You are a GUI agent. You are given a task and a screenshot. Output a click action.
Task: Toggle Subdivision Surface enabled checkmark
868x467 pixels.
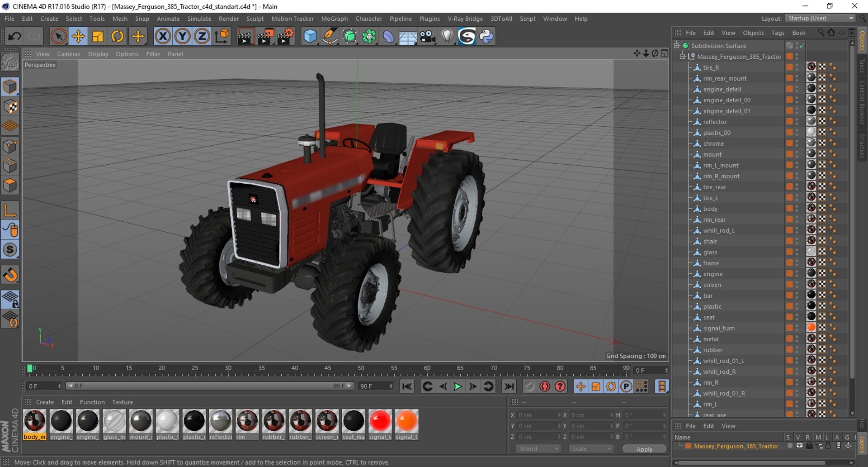(x=802, y=46)
